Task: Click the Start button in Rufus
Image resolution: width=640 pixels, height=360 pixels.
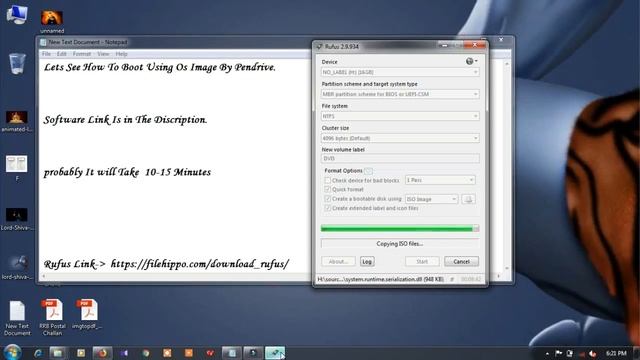Action: [x=422, y=262]
